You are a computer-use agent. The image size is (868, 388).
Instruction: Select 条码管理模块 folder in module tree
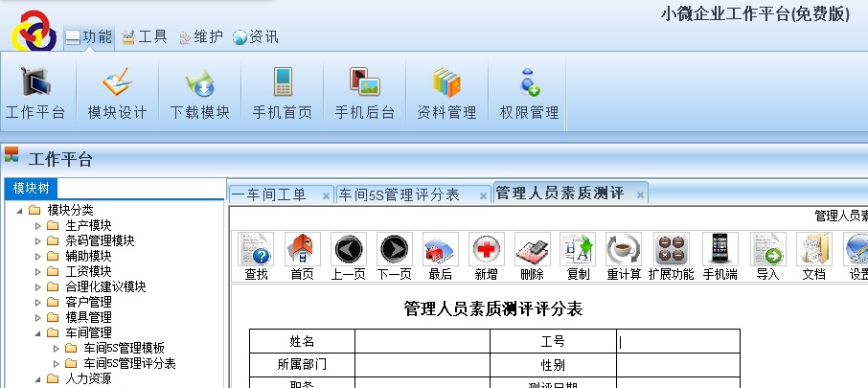[100, 241]
